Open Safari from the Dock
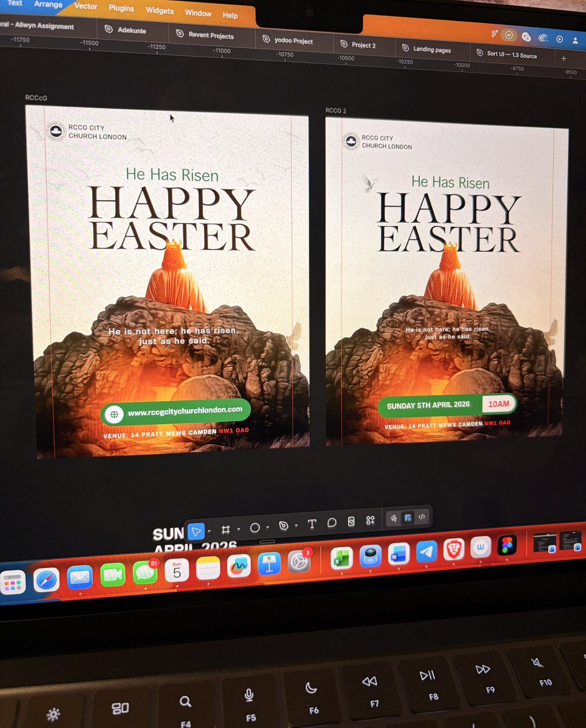The height and width of the screenshot is (728, 586). click(46, 580)
